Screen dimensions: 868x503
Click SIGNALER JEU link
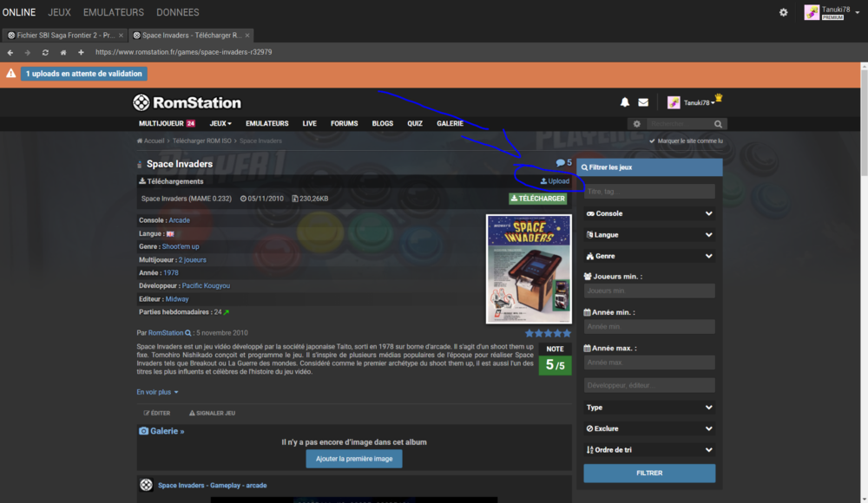(x=212, y=414)
